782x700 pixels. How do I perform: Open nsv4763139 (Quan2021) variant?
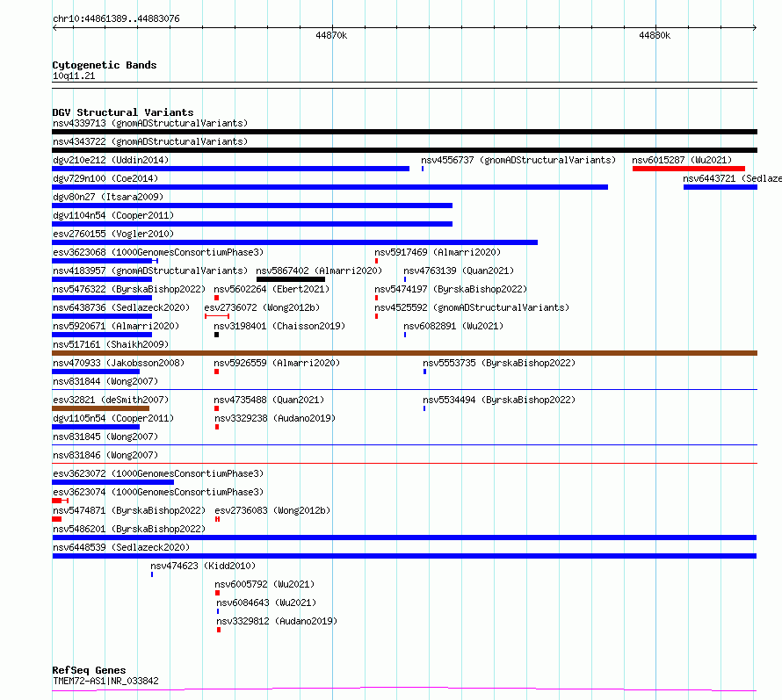[459, 271]
